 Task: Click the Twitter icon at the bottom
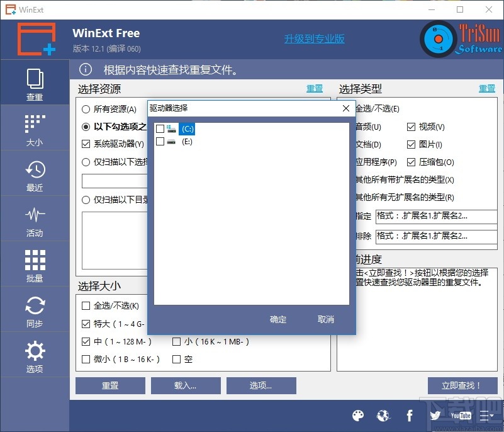point(435,416)
